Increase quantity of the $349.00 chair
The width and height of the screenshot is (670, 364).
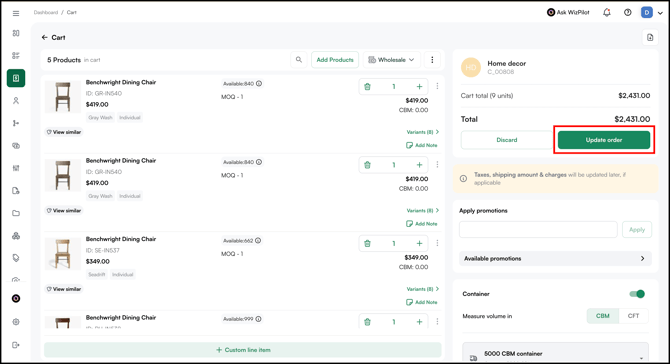419,244
